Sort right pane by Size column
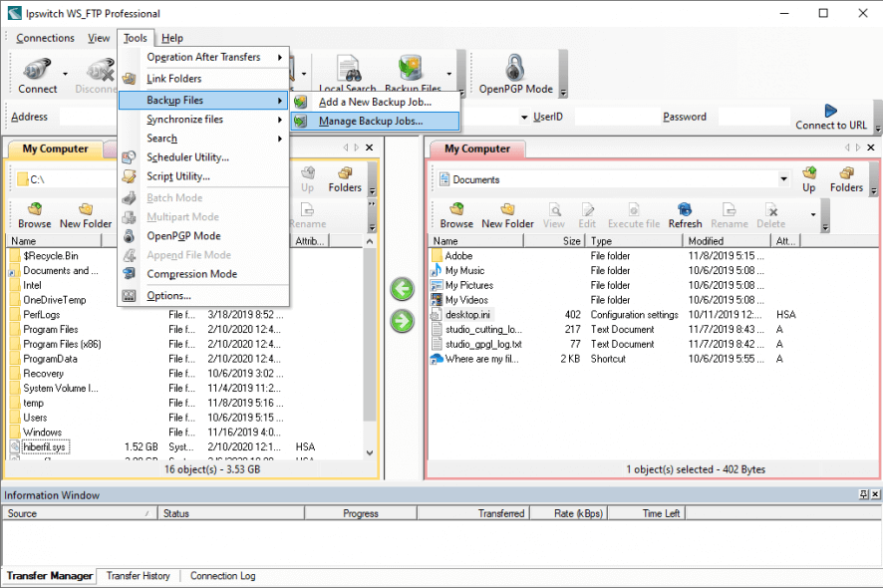 click(553, 241)
